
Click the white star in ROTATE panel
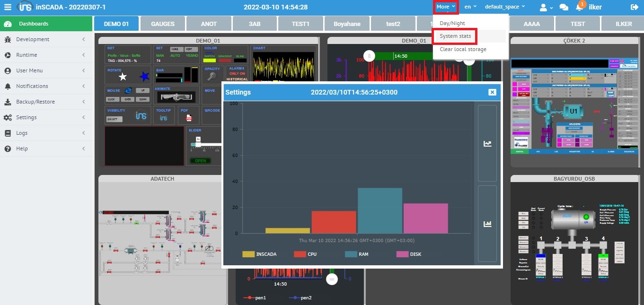click(123, 76)
